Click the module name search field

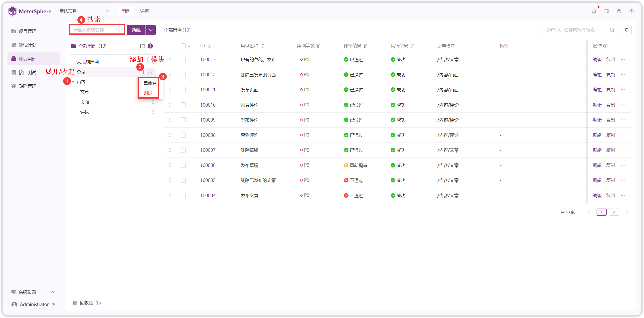click(97, 30)
